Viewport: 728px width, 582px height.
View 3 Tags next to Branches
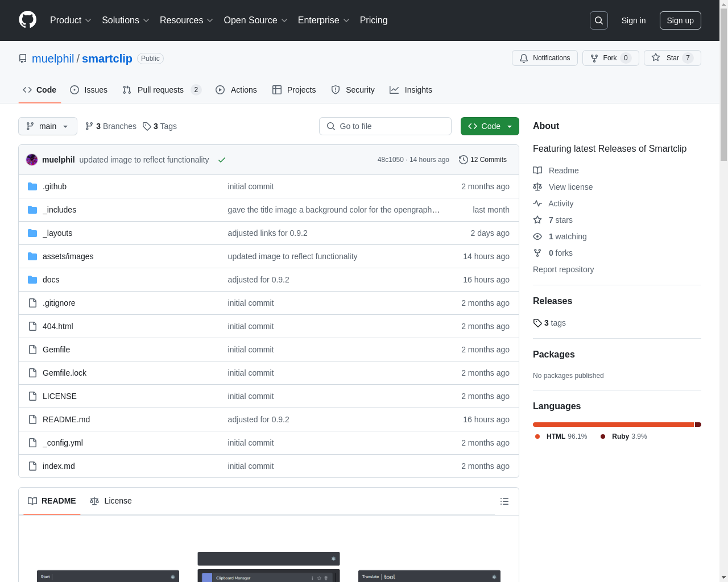coord(160,126)
